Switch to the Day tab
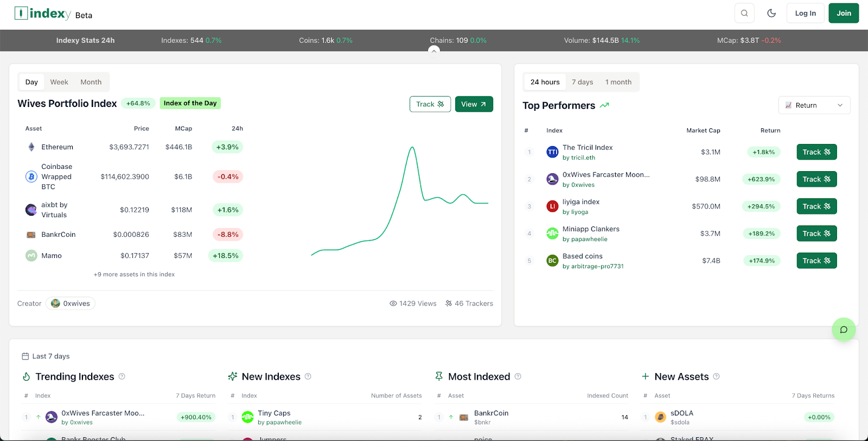The height and width of the screenshot is (441, 868). point(31,82)
